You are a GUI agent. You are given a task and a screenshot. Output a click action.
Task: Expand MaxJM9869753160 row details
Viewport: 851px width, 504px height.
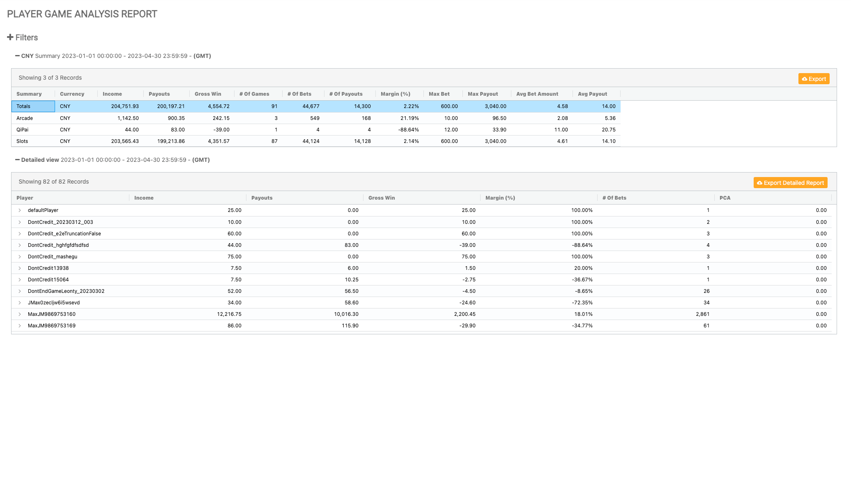(19, 314)
